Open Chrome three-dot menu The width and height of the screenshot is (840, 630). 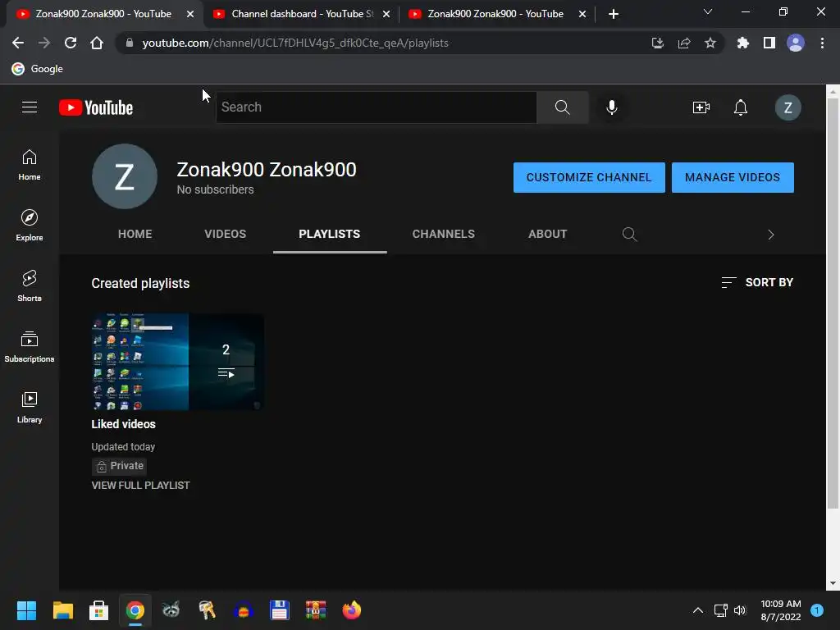click(822, 43)
